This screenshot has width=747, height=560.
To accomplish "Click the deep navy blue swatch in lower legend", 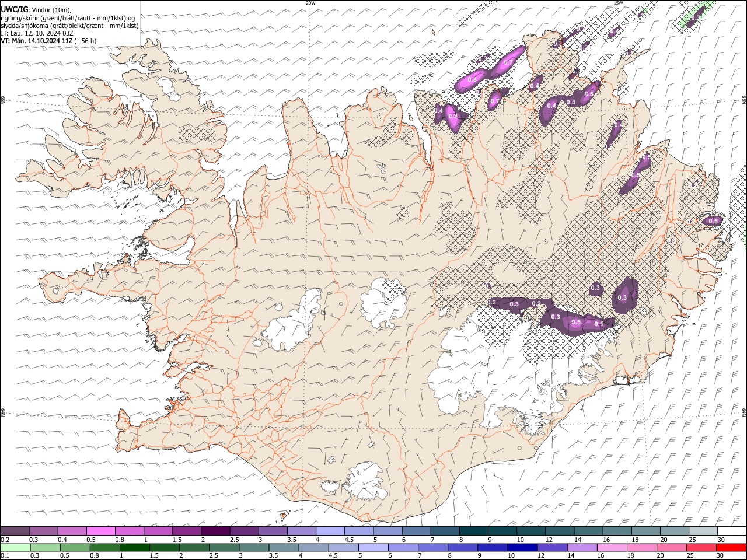I will [x=522, y=548].
